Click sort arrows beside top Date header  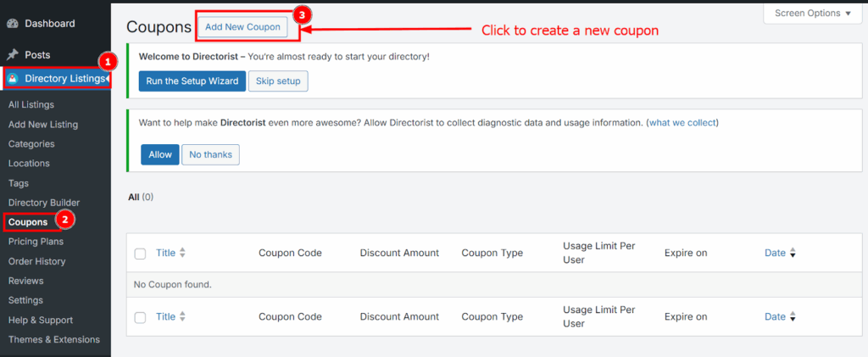click(x=793, y=253)
